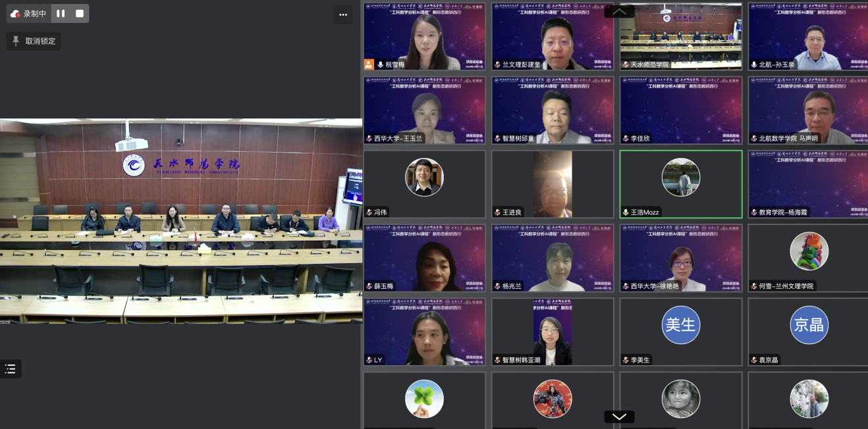Viewport: 868px width, 429px height.
Task: Click the main pinned conference room video
Action: [181, 220]
